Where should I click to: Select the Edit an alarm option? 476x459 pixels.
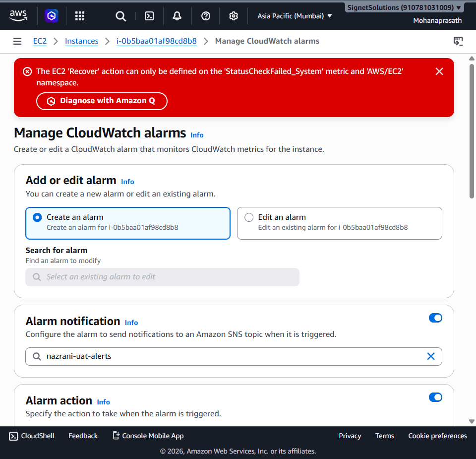pyautogui.click(x=339, y=223)
